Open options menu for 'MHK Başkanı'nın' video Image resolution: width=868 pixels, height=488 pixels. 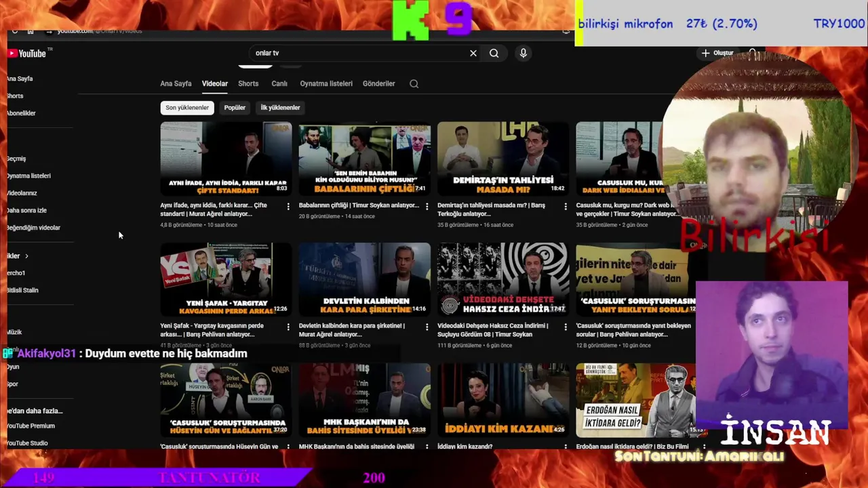point(427,447)
